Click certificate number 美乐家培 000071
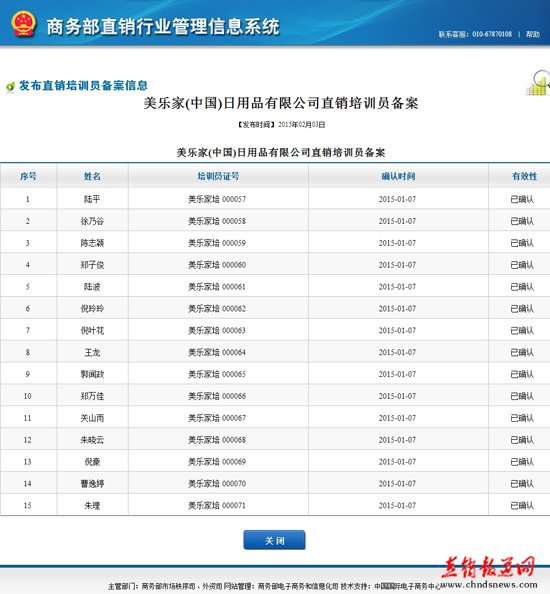This screenshot has height=594, width=550. coord(217,505)
